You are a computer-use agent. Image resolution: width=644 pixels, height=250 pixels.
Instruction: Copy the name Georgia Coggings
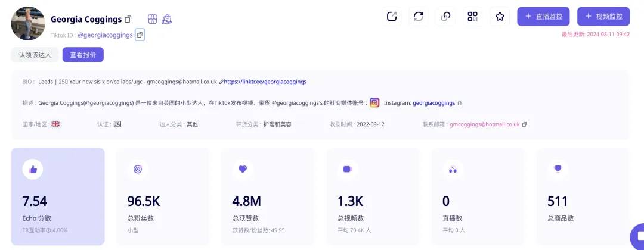128,19
